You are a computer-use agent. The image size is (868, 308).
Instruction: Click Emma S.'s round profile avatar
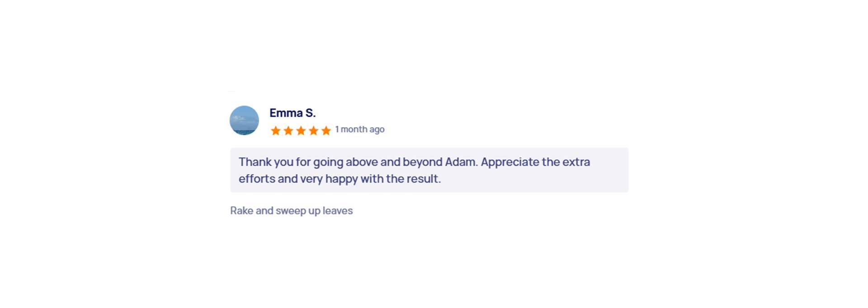pos(244,120)
